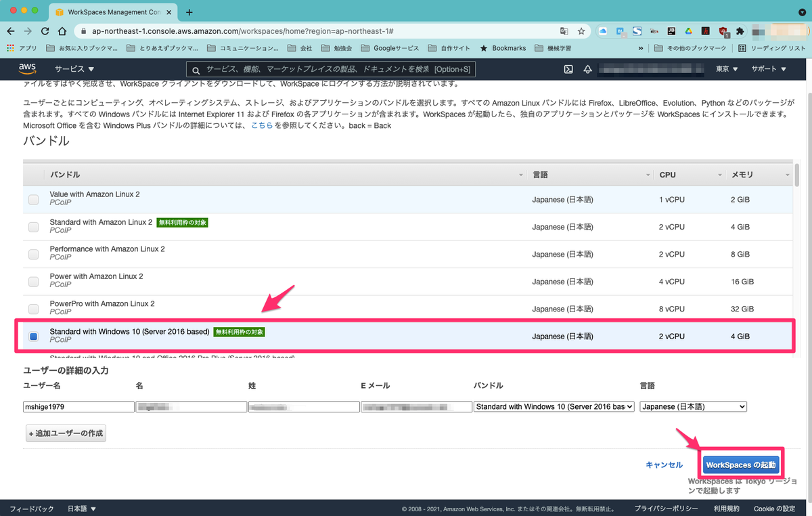Click the iCloud extension icon

point(603,31)
